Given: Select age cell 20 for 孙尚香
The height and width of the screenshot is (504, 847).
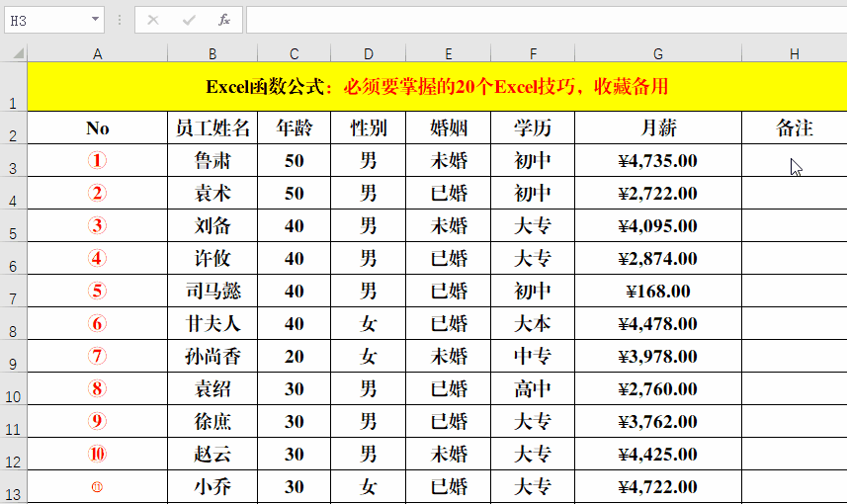Looking at the screenshot, I should pyautogui.click(x=294, y=357).
